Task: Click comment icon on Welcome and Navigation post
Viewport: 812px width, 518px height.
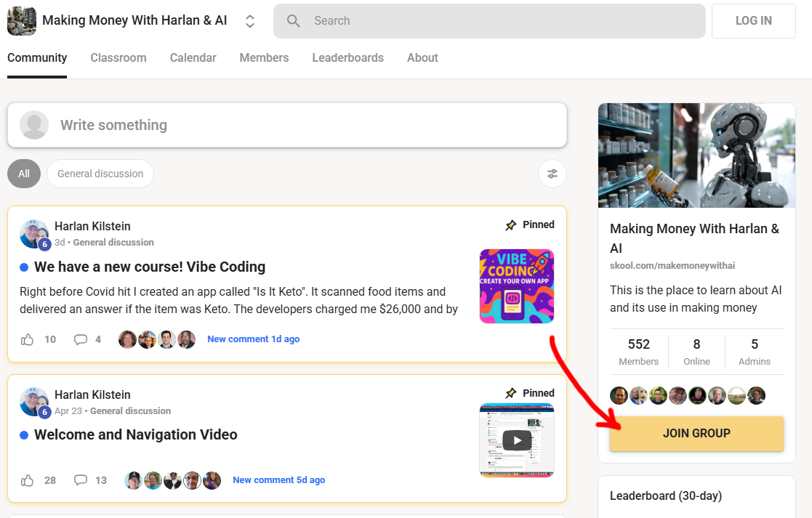Action: click(x=81, y=480)
